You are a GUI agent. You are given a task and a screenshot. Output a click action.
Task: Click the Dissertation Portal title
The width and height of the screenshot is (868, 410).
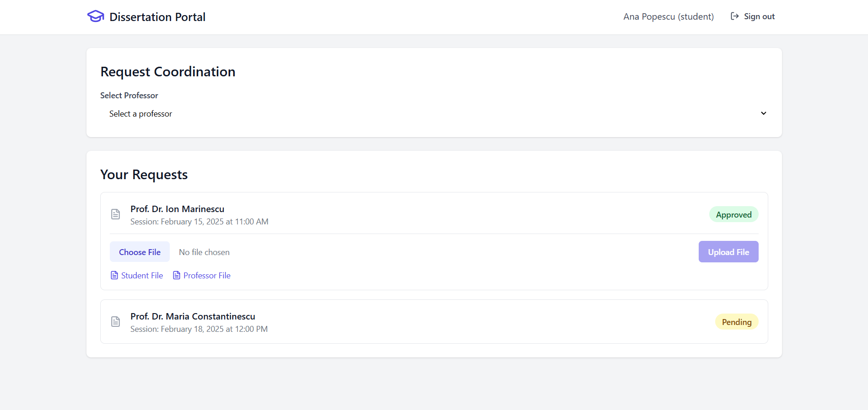pos(157,17)
